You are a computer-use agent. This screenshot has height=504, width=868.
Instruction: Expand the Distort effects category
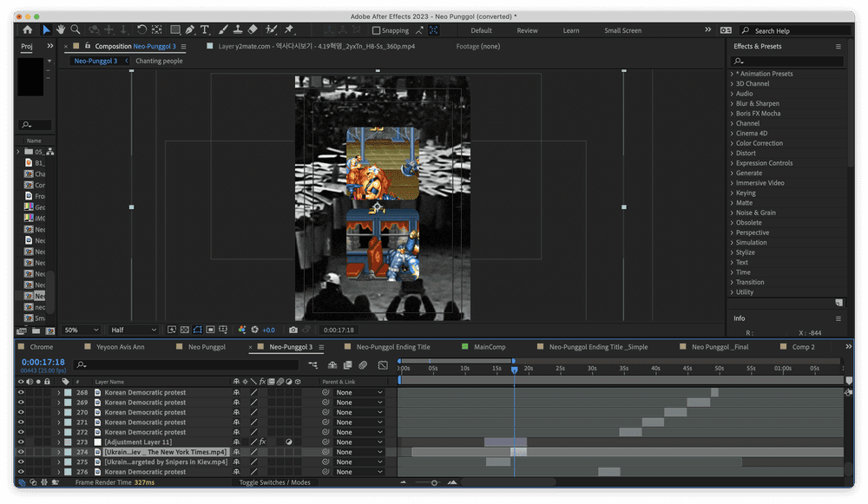[732, 154]
